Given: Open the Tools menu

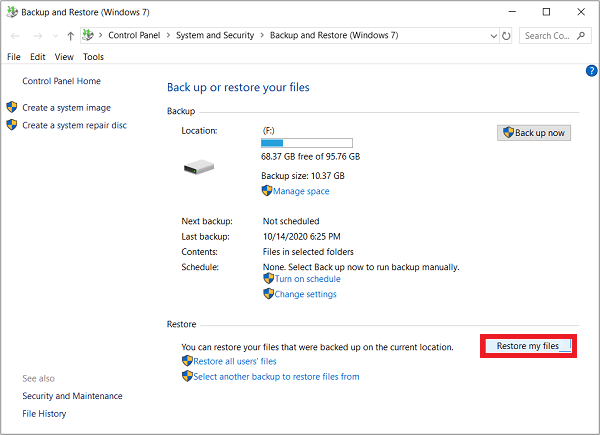Looking at the screenshot, I should [x=93, y=57].
